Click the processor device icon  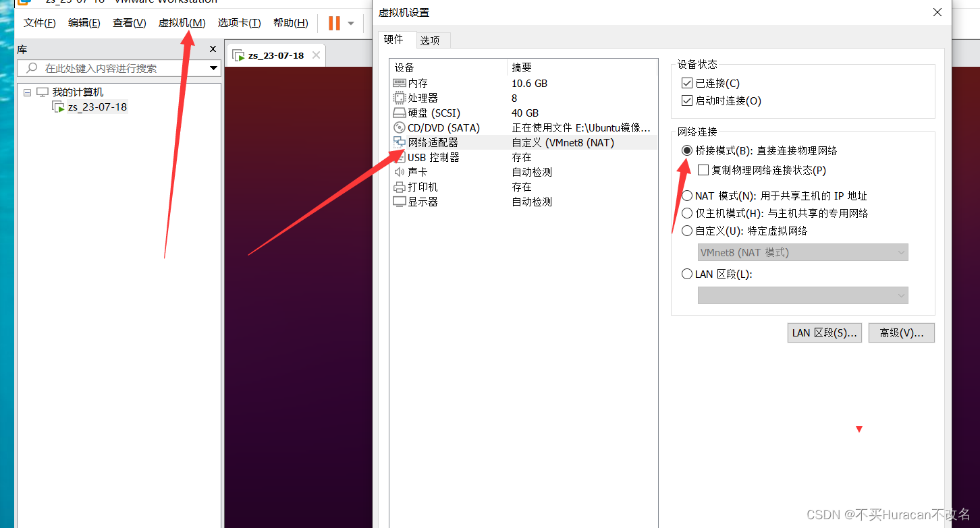click(x=399, y=98)
